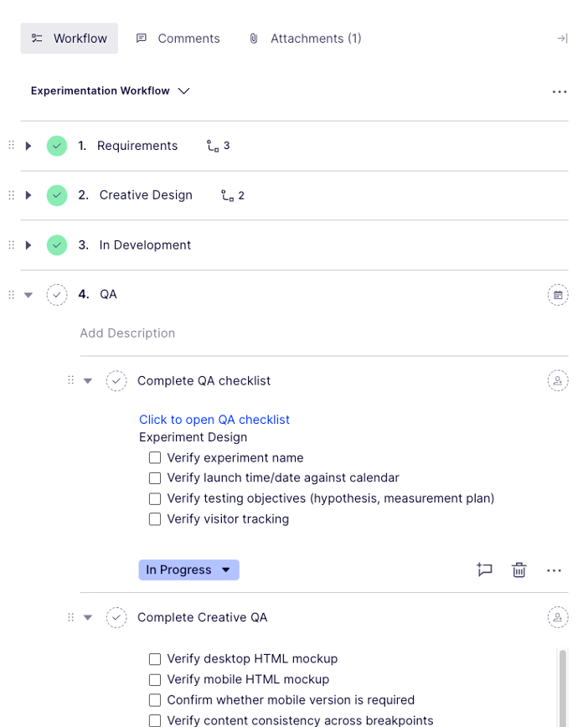Assign user to Complete Creative QA

coord(558,617)
